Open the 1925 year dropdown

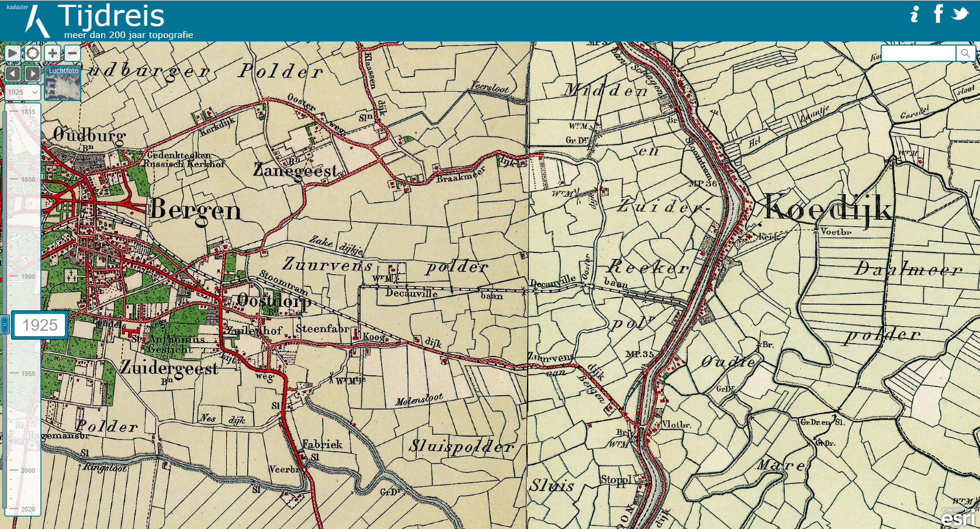point(22,92)
